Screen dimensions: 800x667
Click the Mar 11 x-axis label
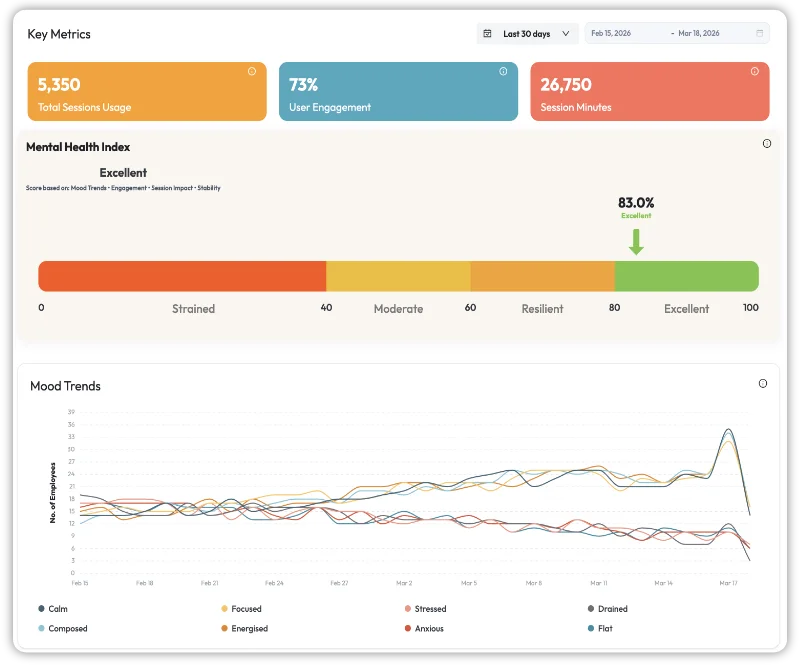pos(598,583)
